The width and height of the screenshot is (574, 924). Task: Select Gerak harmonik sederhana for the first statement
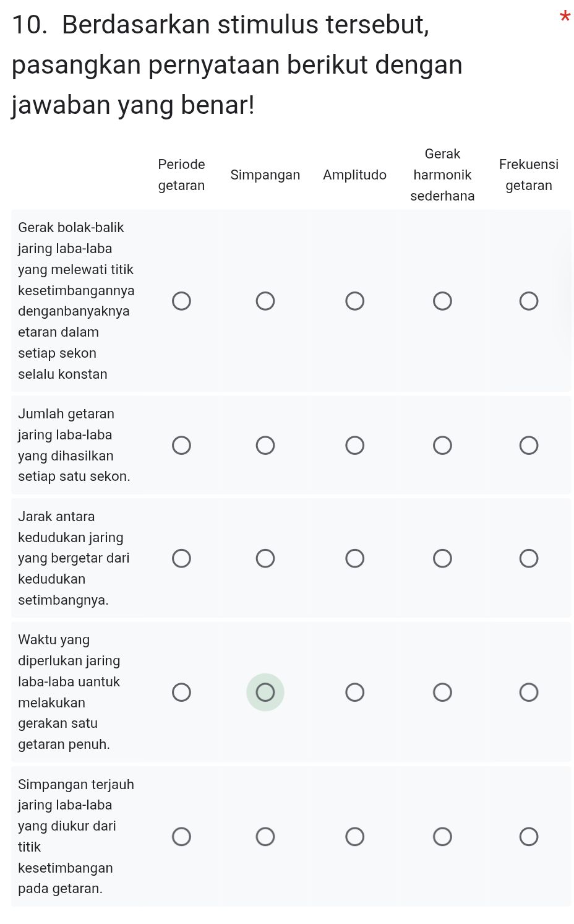pos(442,301)
